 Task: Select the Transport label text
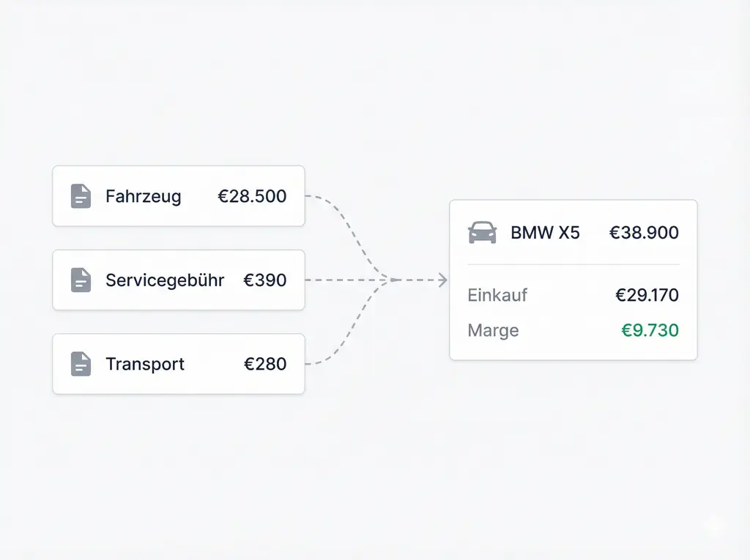(145, 364)
